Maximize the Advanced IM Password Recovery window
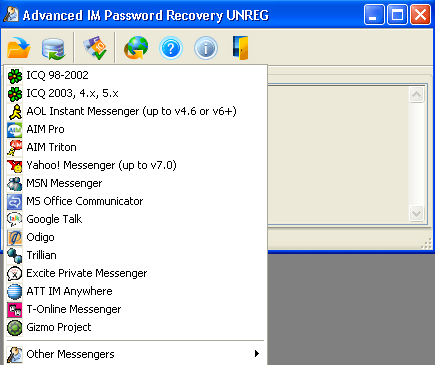 coord(397,15)
